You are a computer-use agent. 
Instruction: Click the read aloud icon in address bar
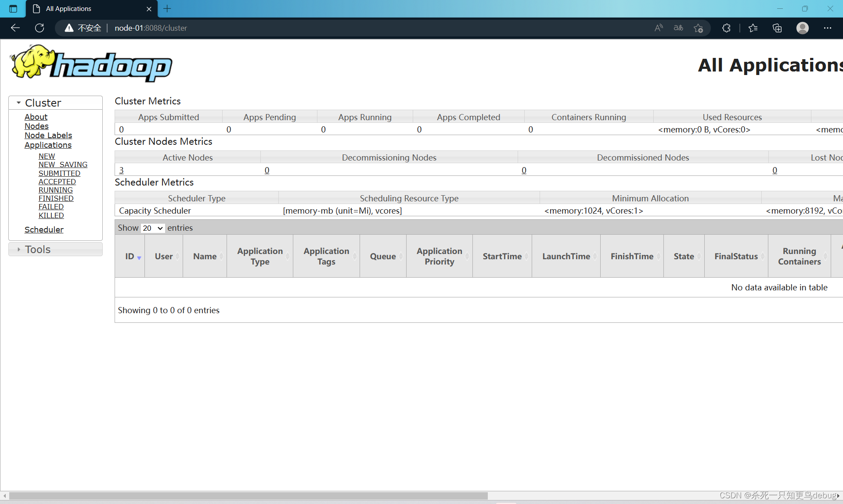[659, 28]
